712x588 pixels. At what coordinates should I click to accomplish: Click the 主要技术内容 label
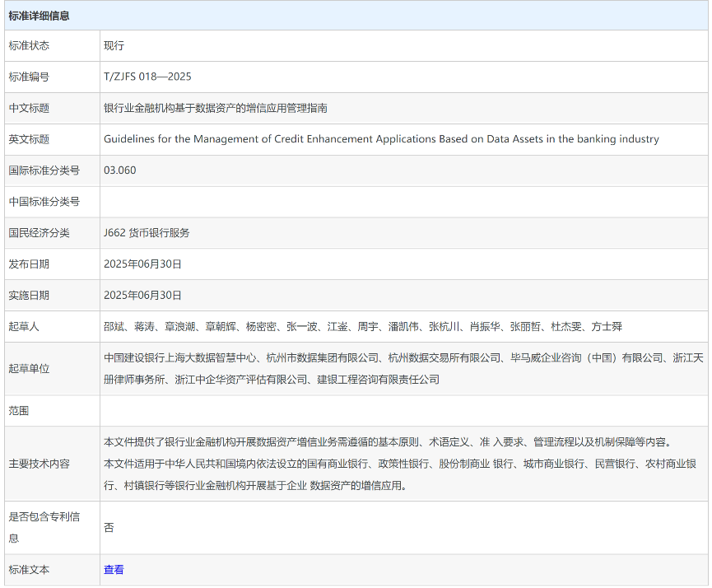(x=39, y=464)
